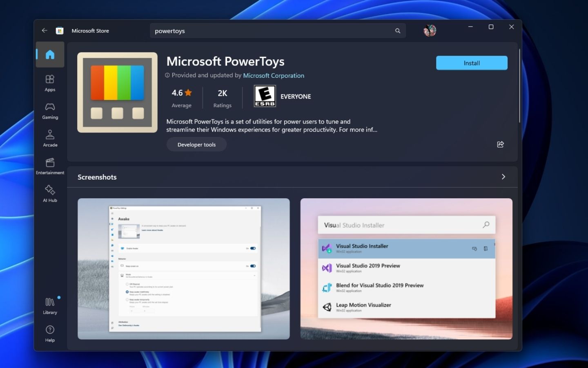Install Microsoft PowerToys

tap(471, 63)
